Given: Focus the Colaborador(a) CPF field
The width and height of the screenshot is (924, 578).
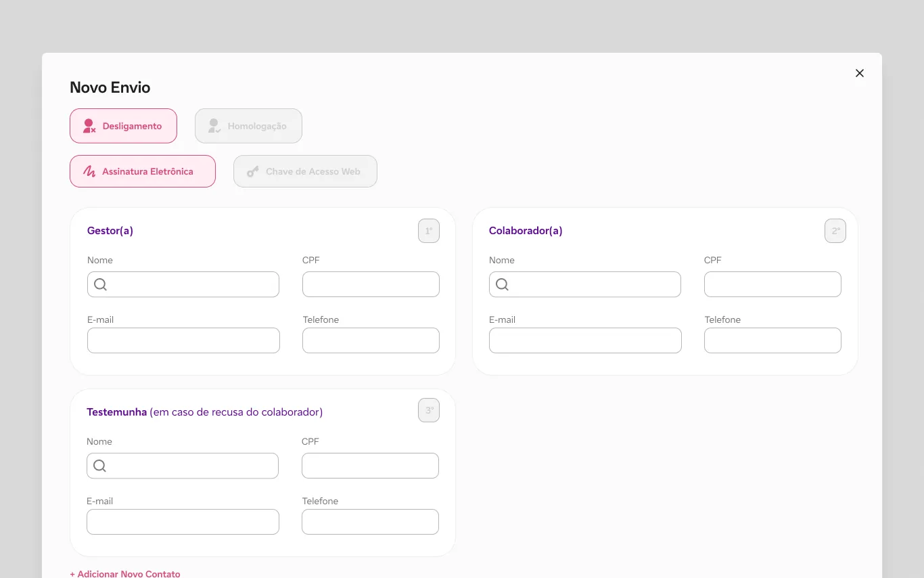Looking at the screenshot, I should pyautogui.click(x=772, y=284).
